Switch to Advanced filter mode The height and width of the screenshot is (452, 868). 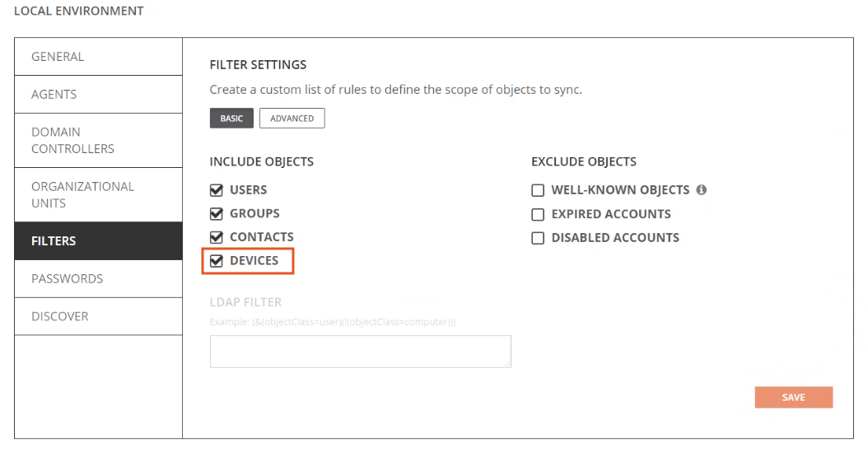point(292,119)
